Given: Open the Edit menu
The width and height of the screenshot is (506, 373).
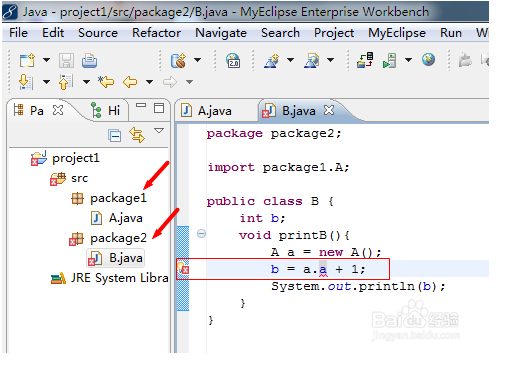Looking at the screenshot, I should tap(53, 33).
